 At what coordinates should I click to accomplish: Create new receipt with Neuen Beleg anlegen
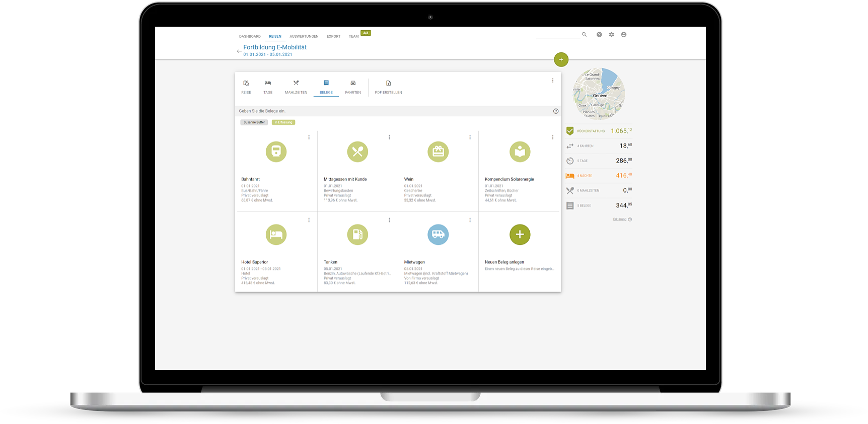pos(520,235)
